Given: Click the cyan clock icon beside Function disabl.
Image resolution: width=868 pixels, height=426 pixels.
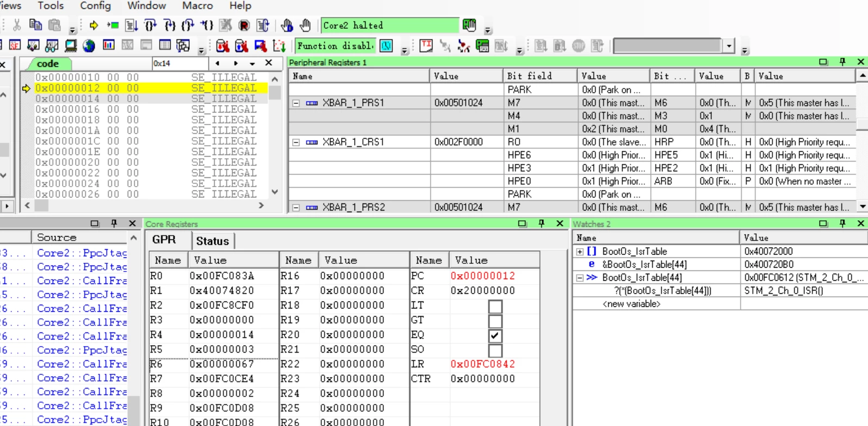Looking at the screenshot, I should coord(386,46).
